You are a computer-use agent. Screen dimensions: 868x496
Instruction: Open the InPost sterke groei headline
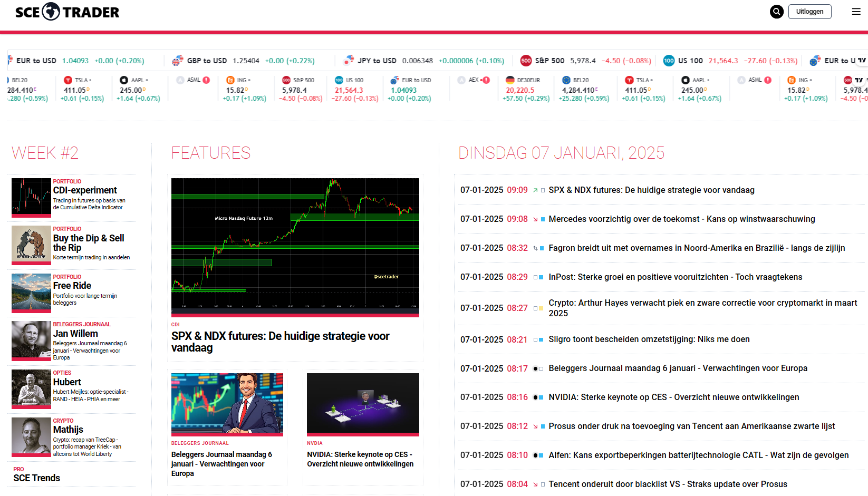676,277
